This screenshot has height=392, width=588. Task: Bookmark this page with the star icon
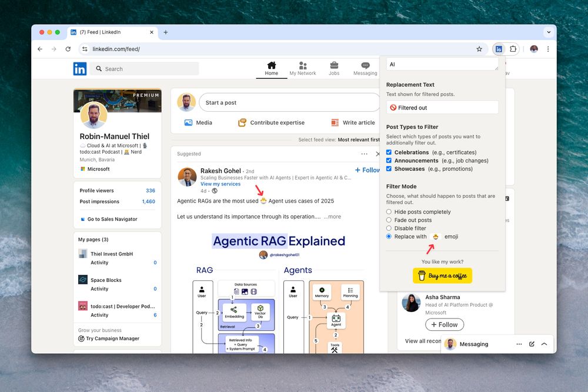pyautogui.click(x=479, y=49)
